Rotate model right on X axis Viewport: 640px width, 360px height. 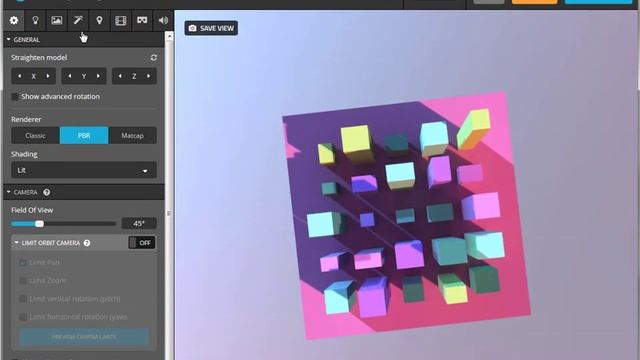point(48,76)
